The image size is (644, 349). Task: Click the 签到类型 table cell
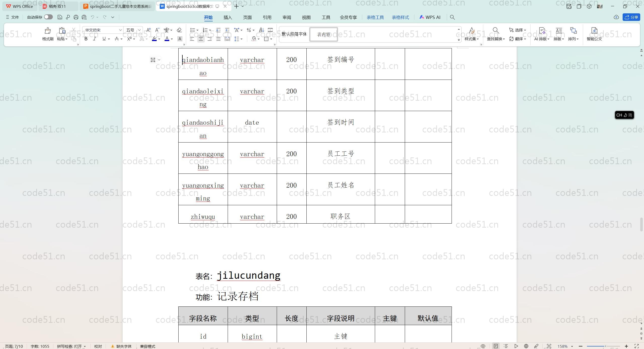[x=340, y=91]
